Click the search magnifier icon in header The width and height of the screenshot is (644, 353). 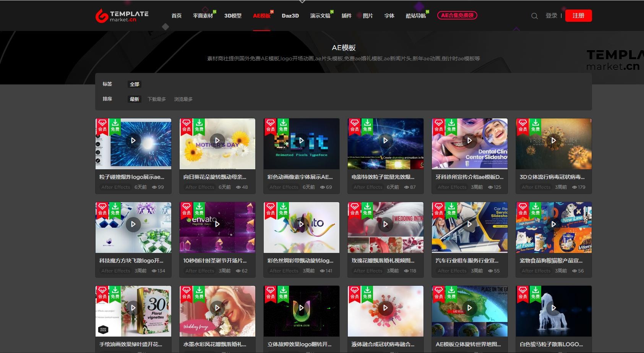(x=534, y=16)
